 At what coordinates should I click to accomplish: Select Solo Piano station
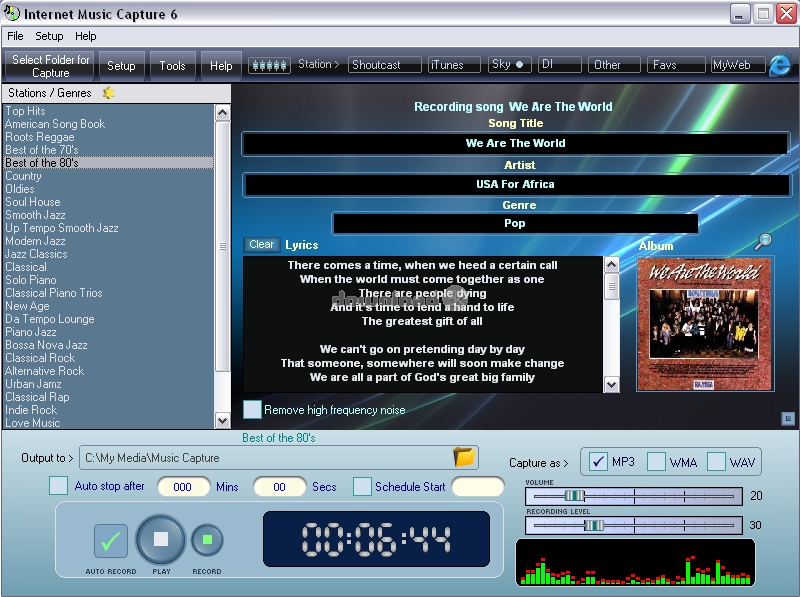point(109,280)
